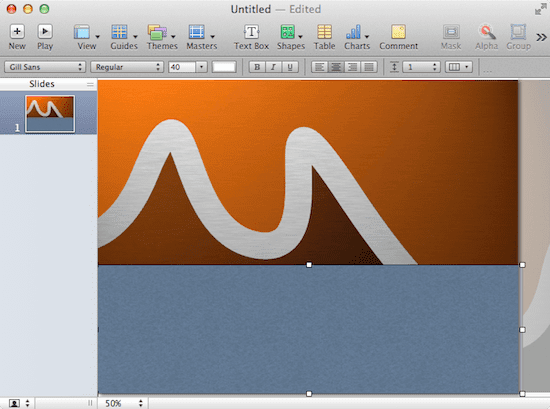Click the line spacing icon
The width and height of the screenshot is (550, 409).
(x=394, y=67)
